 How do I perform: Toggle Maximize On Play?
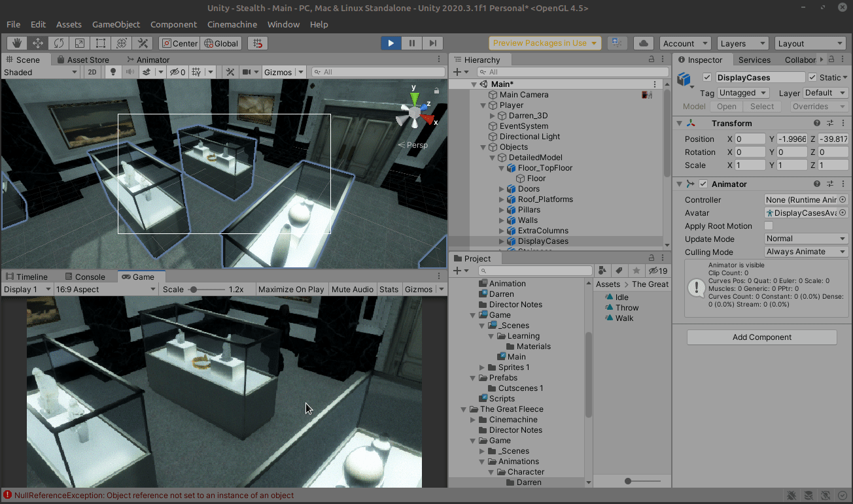click(291, 289)
